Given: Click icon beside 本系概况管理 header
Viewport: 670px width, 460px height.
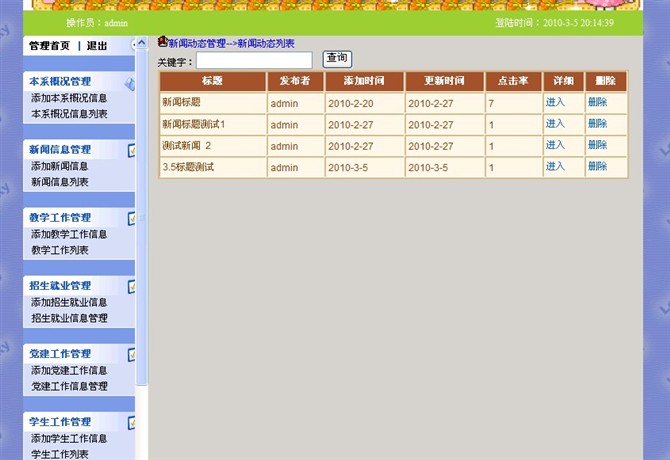Looking at the screenshot, I should pos(130,83).
